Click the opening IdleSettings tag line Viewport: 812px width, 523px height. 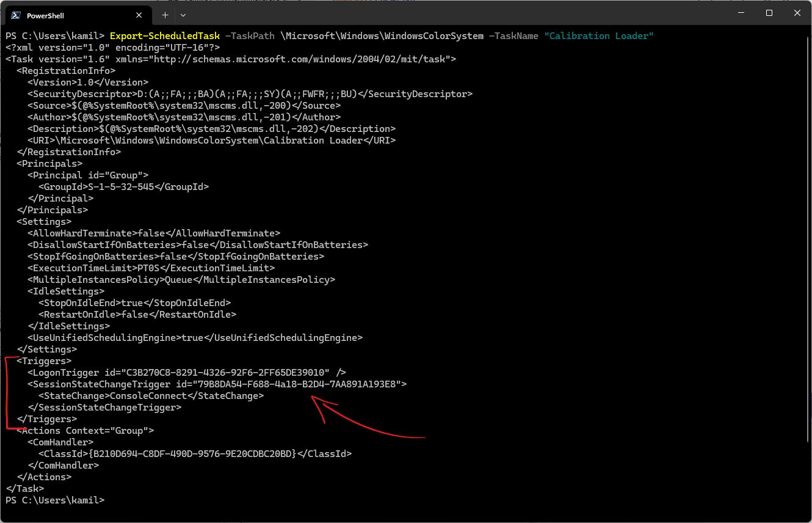[x=66, y=291]
